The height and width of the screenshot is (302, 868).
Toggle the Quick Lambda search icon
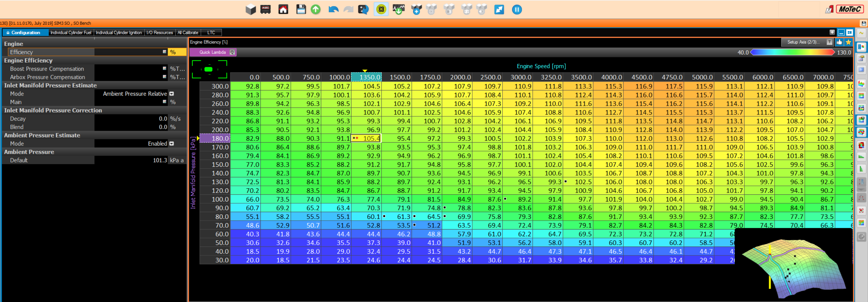[x=232, y=52]
